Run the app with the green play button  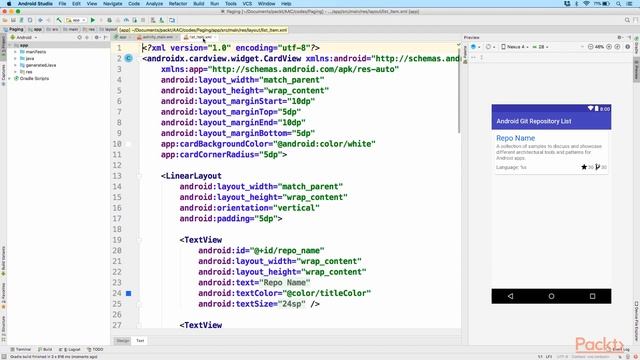93,20
